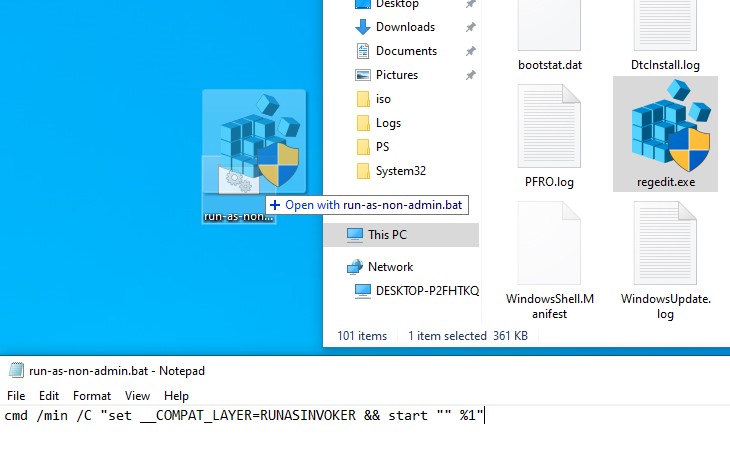Click the pin icon beside Pictures
Viewport: 730px width, 458px height.
click(471, 75)
